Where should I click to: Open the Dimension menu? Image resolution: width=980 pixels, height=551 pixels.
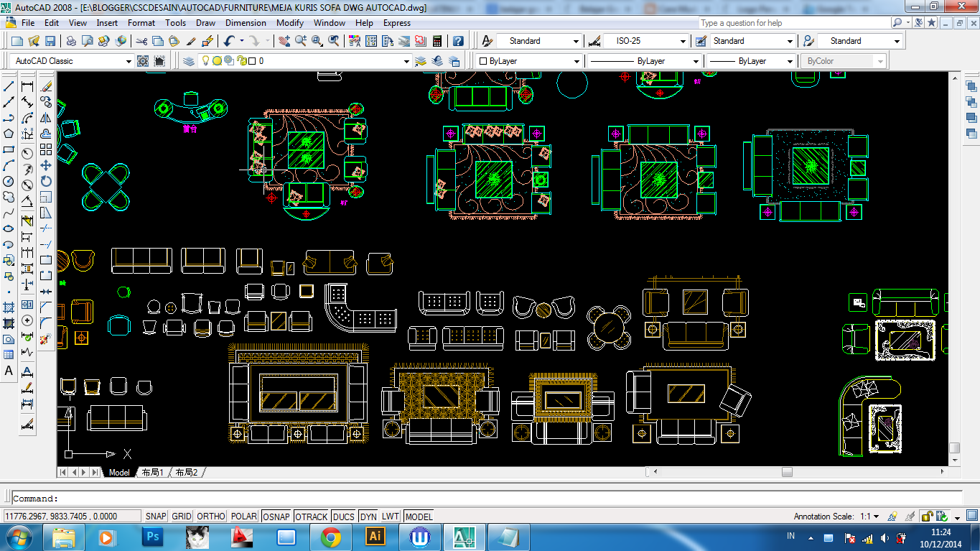point(246,23)
